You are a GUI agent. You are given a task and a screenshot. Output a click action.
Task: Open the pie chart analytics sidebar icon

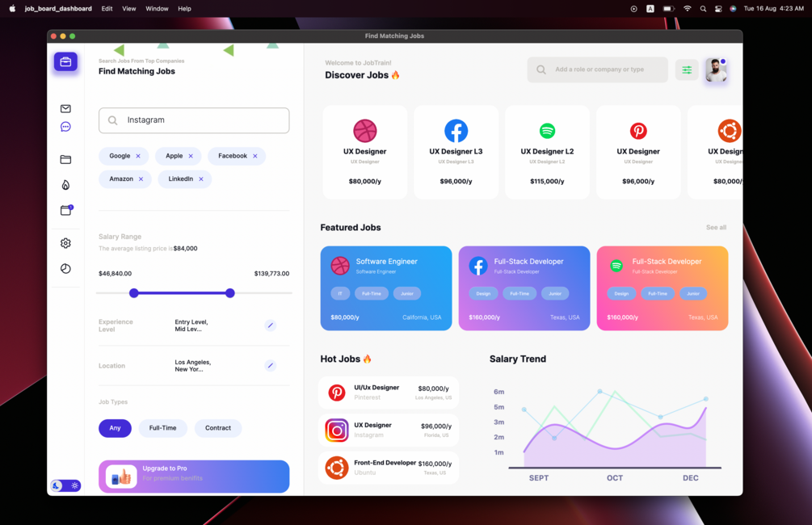coord(65,268)
